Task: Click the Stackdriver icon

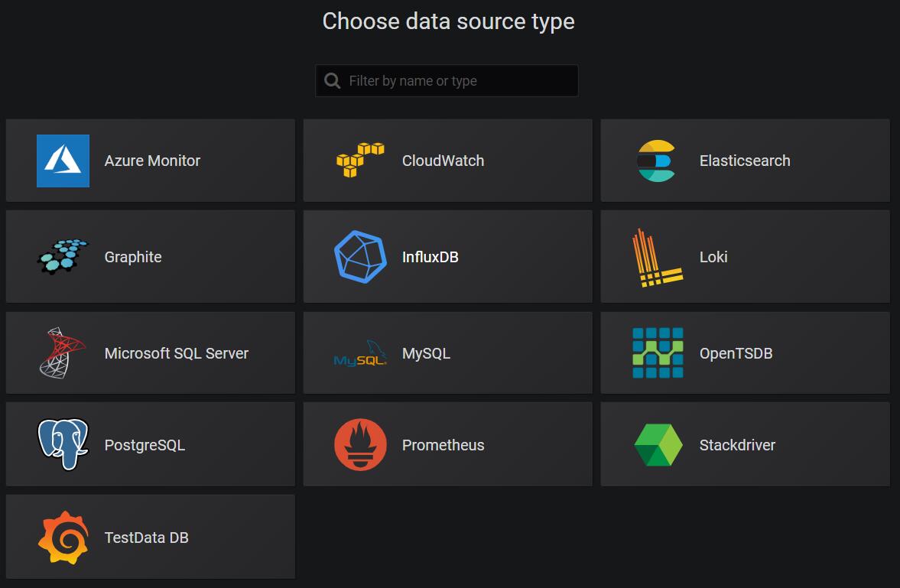Action: (x=656, y=443)
